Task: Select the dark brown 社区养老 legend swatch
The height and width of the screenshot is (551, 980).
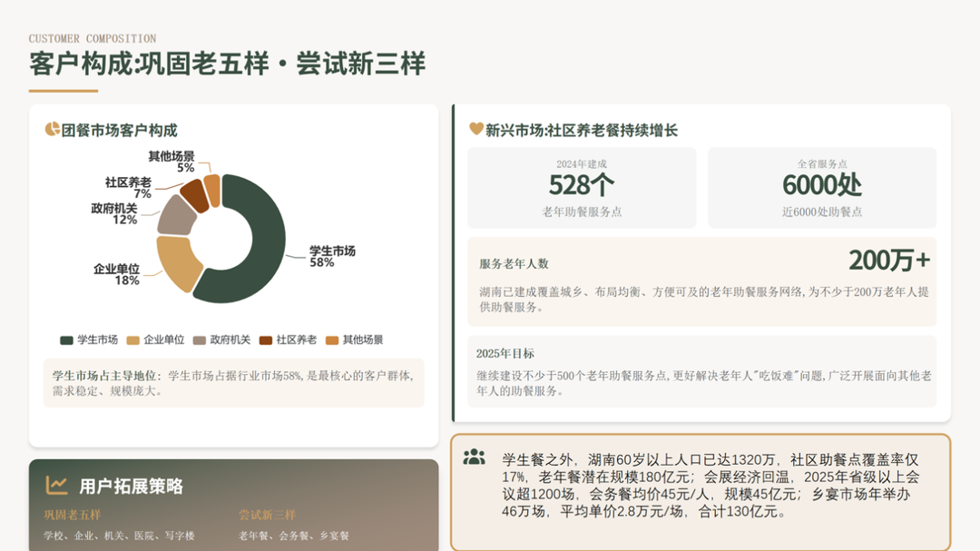Action: coord(266,340)
